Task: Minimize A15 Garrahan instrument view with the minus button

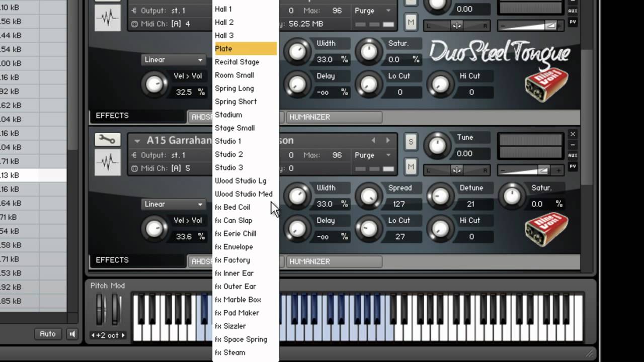Action: click(573, 145)
